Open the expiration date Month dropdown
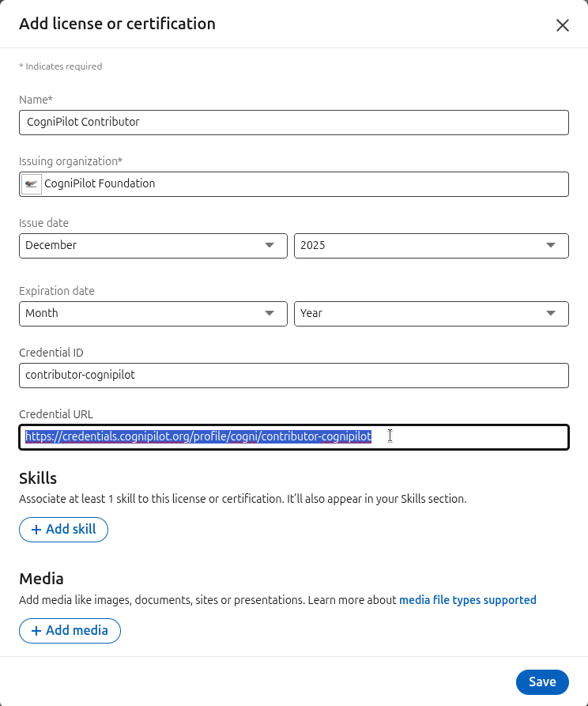Viewport: 588px width, 706px height. [153, 313]
